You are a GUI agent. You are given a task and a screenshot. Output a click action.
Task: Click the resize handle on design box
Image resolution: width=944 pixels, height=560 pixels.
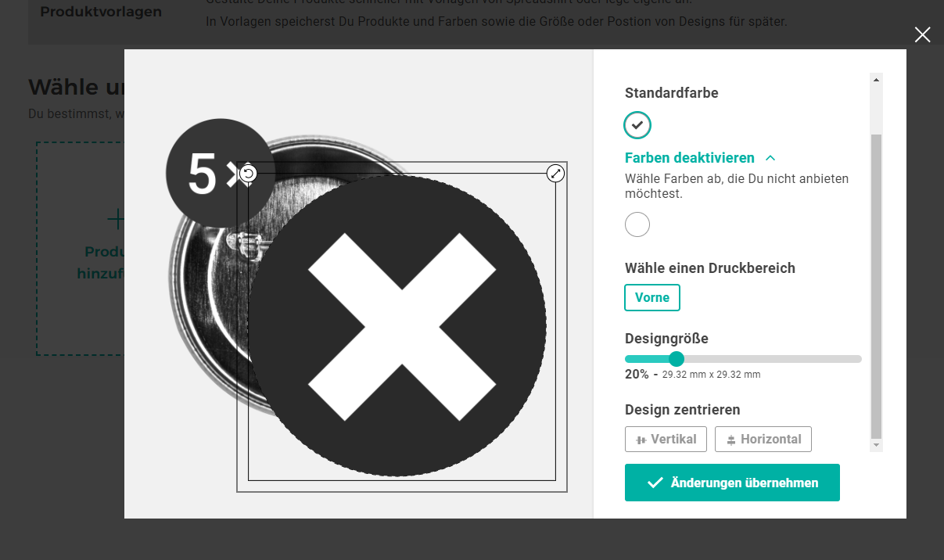click(x=555, y=174)
